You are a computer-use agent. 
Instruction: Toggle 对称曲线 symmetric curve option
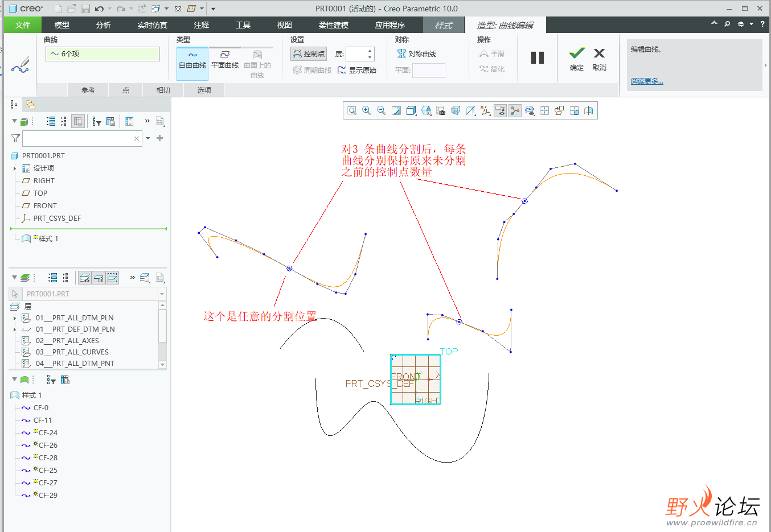click(x=417, y=53)
